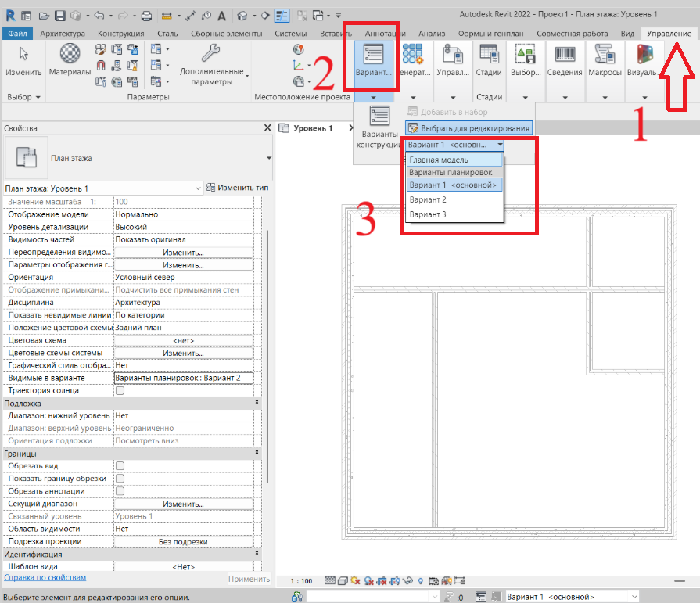The height and width of the screenshot is (603, 700).
Task: Select the Изменить (Modify) arrow tool
Action: click(23, 54)
